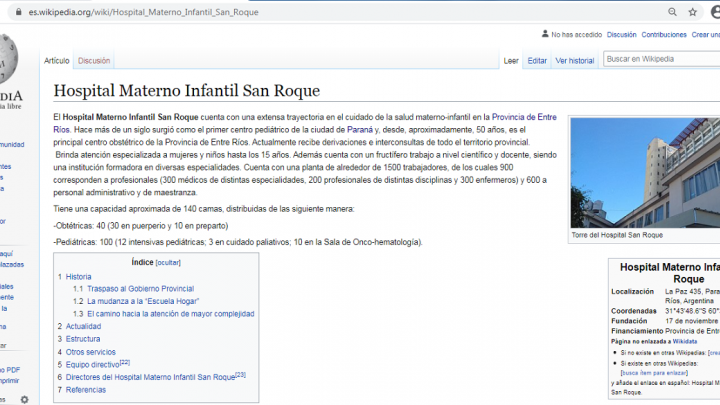Jump to section 1 Historia
The width and height of the screenshot is (720, 405).
coord(79,277)
